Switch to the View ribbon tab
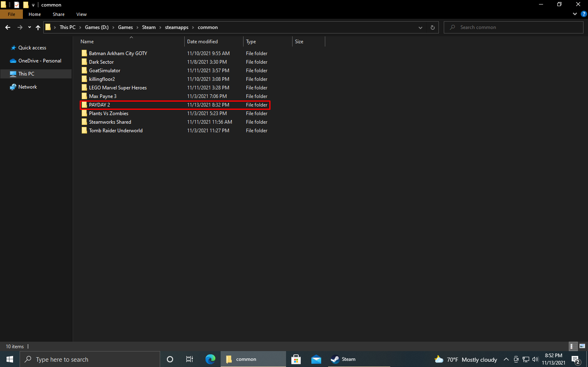The image size is (588, 367). [x=81, y=14]
